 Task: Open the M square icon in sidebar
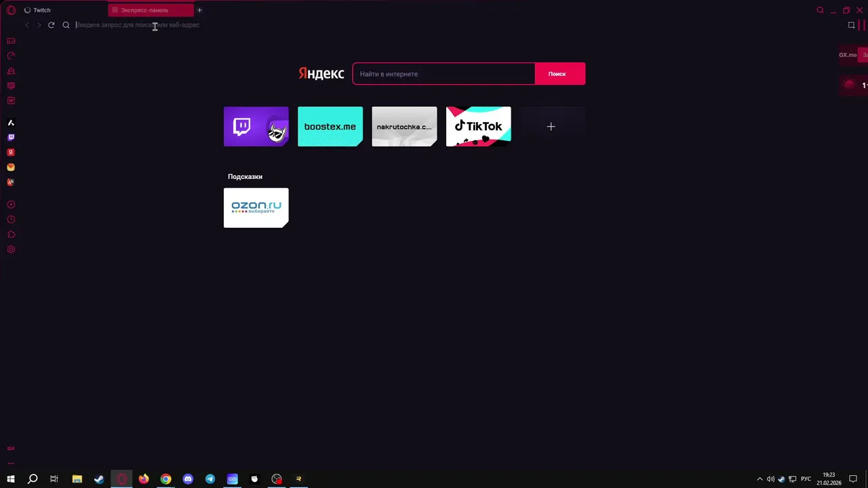coord(11,100)
